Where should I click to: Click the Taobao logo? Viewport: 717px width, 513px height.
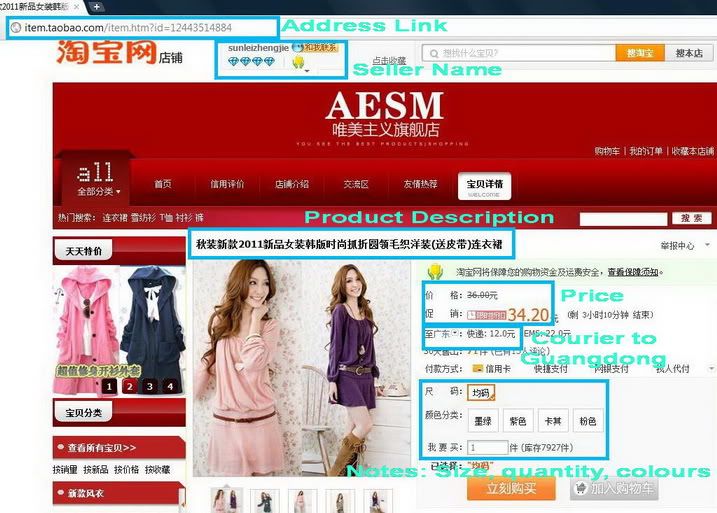click(105, 52)
